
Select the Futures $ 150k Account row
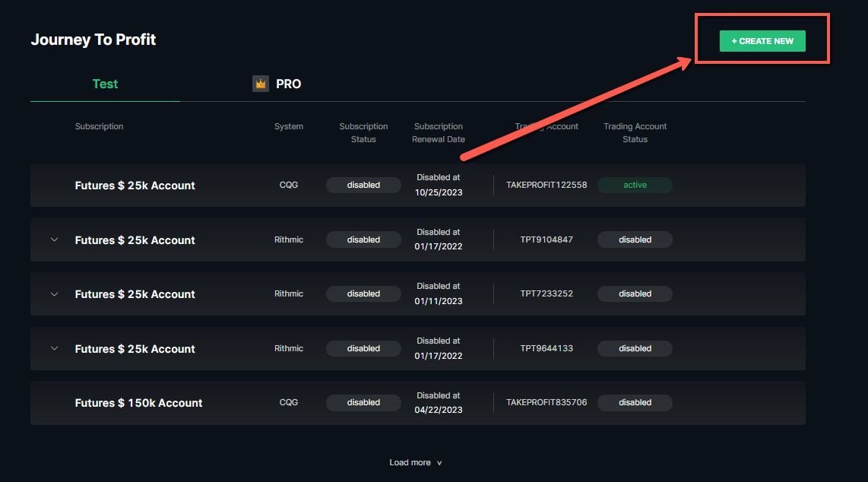(138, 403)
